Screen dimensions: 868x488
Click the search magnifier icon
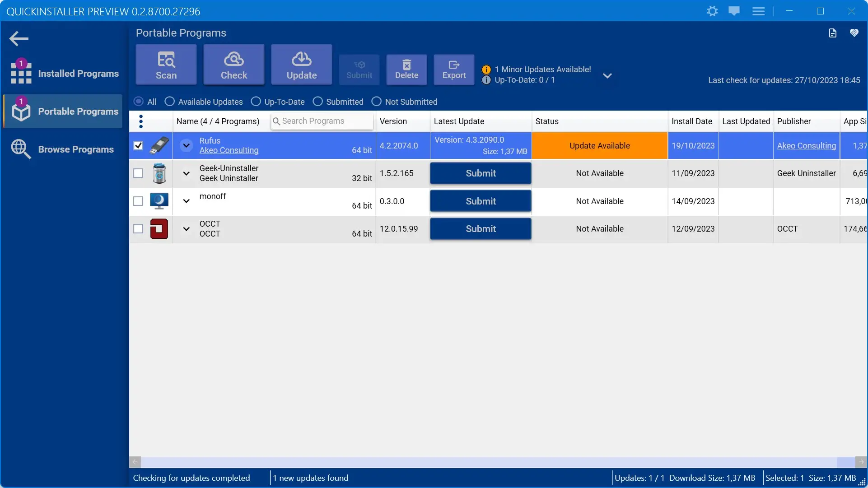[276, 121]
